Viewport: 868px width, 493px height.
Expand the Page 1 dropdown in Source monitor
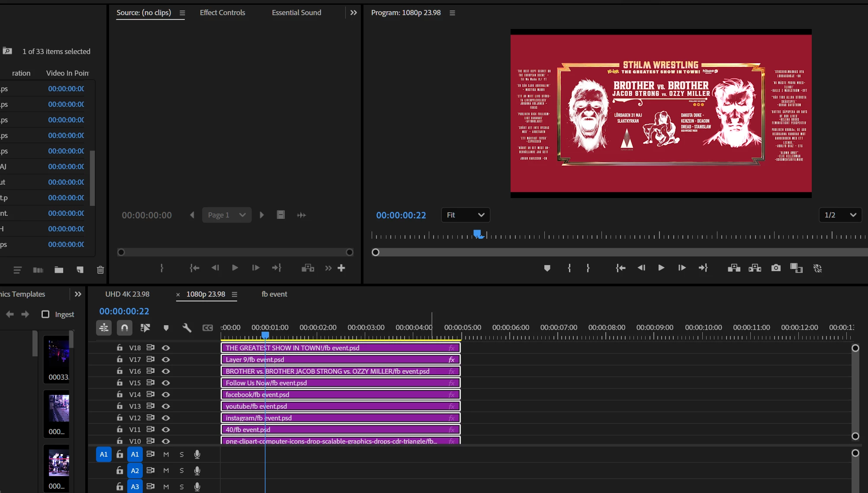click(x=227, y=215)
